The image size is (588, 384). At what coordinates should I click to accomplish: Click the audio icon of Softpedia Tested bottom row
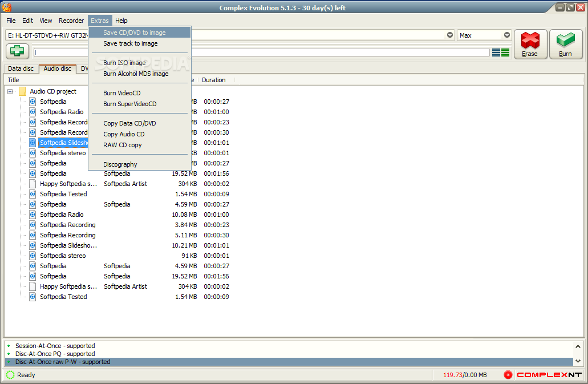tap(33, 297)
